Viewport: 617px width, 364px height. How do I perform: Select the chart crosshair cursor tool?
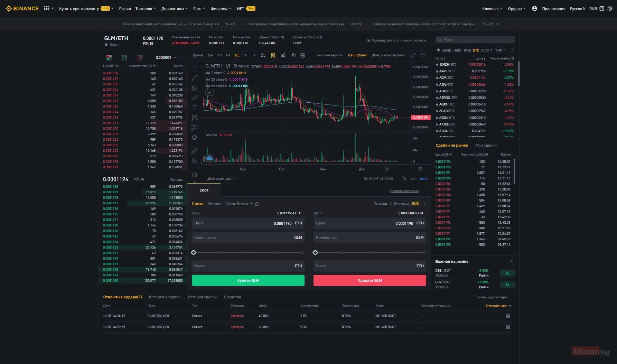click(x=195, y=68)
